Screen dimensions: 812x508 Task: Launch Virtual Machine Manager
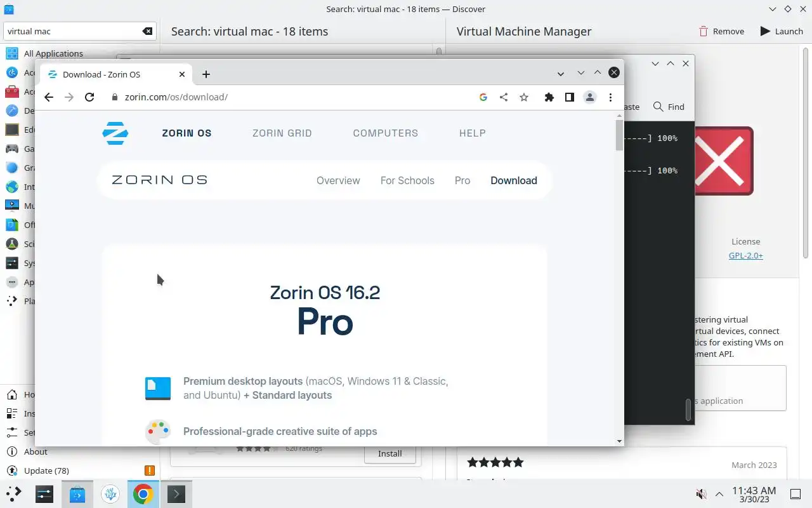tap(782, 31)
